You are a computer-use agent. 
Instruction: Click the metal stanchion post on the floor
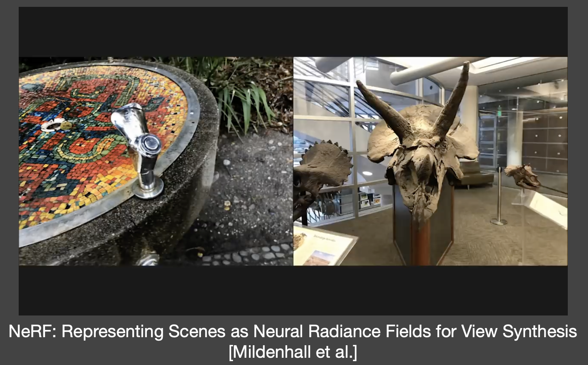pos(499,196)
